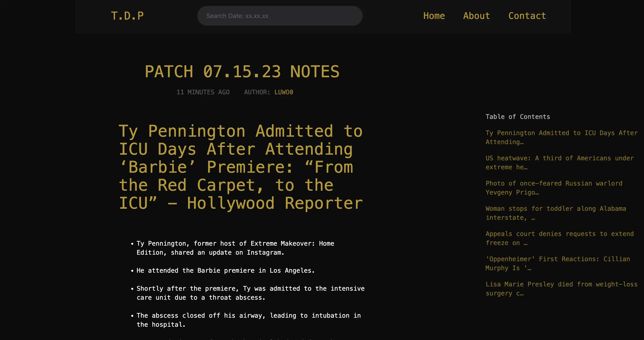Go to the Home page

(434, 16)
